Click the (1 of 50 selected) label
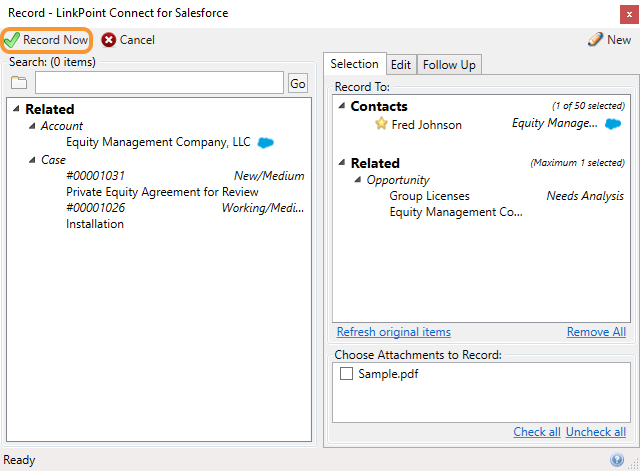This screenshot has width=640, height=471. tap(588, 106)
